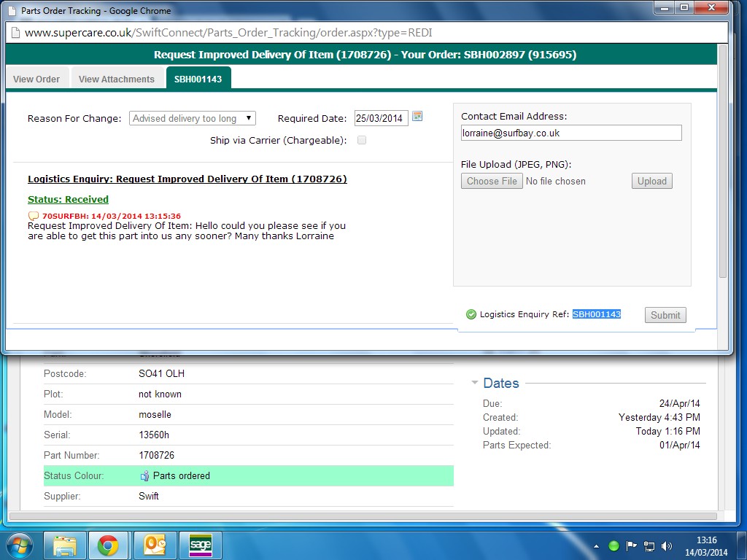Click the Required Date field
Screen dimensions: 747x560
tap(381, 118)
